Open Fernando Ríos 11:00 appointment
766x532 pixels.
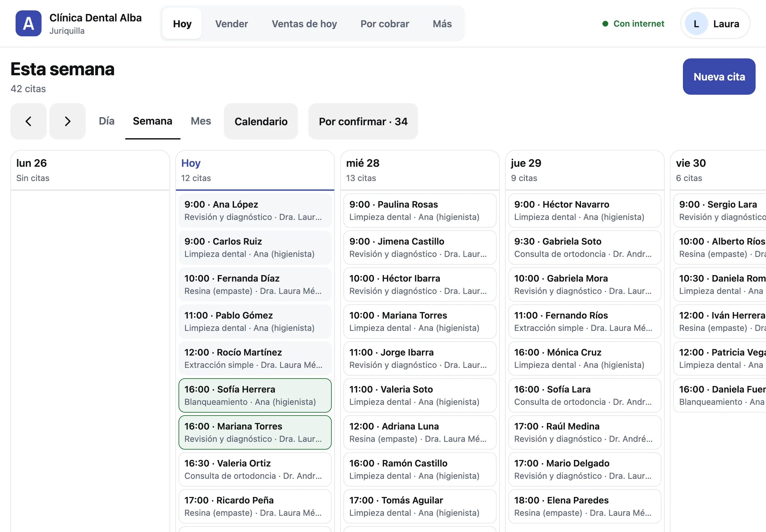[585, 322]
